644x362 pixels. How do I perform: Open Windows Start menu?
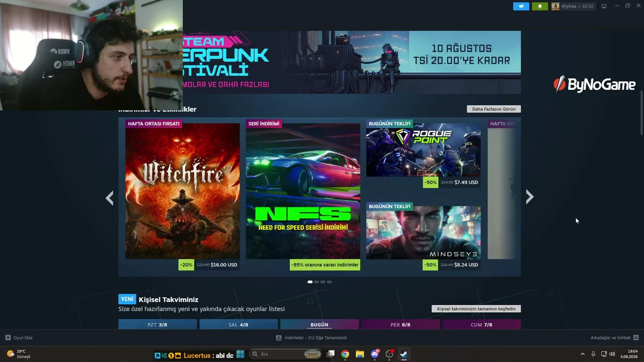click(240, 354)
